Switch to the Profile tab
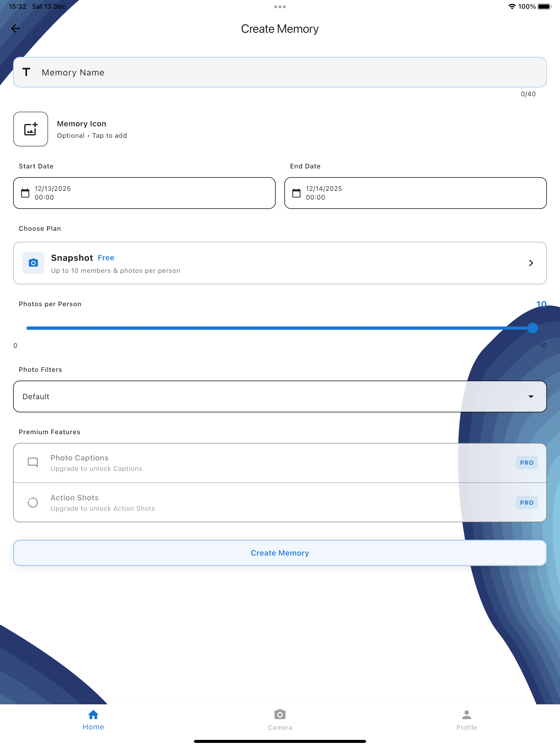The height and width of the screenshot is (747, 560). pyautogui.click(x=466, y=720)
